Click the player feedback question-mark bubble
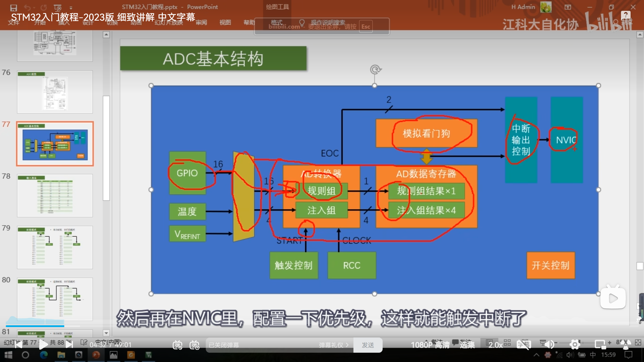This screenshot has height=362, width=644. [x=626, y=15]
